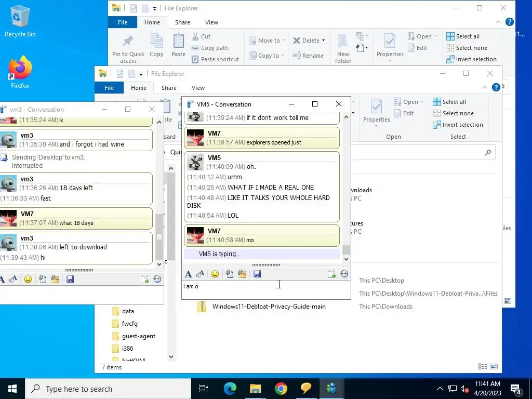Click Select all in back File Explorer
Image resolution: width=532 pixels, height=399 pixels.
463,36
